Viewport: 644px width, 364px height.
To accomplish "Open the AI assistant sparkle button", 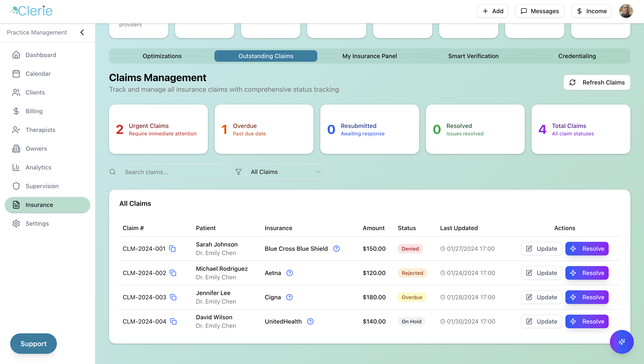I will click(622, 342).
